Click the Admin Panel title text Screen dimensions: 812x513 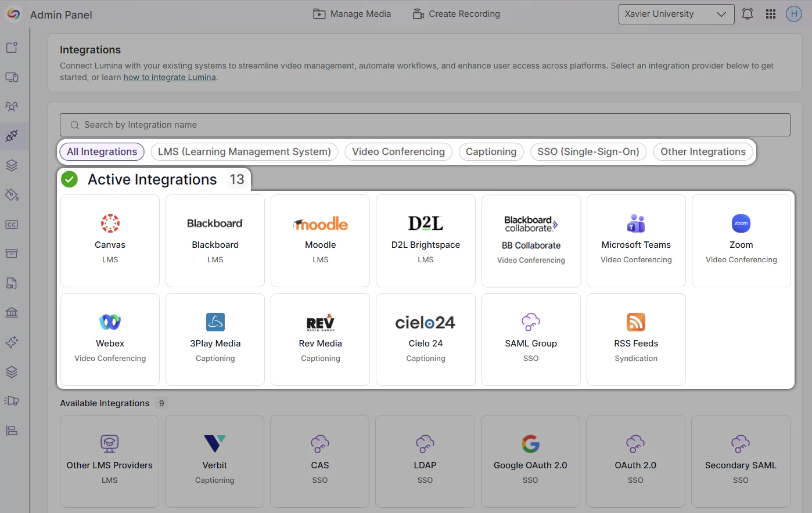point(61,15)
